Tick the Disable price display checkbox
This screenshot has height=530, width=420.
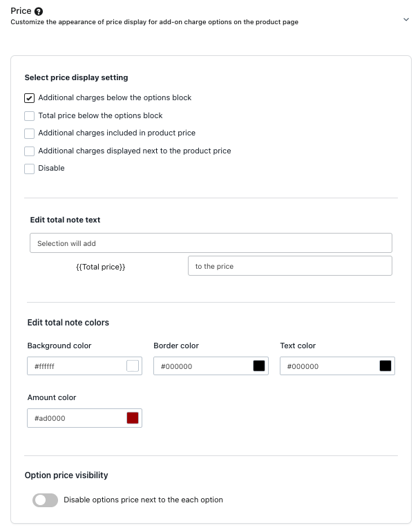pyautogui.click(x=30, y=169)
